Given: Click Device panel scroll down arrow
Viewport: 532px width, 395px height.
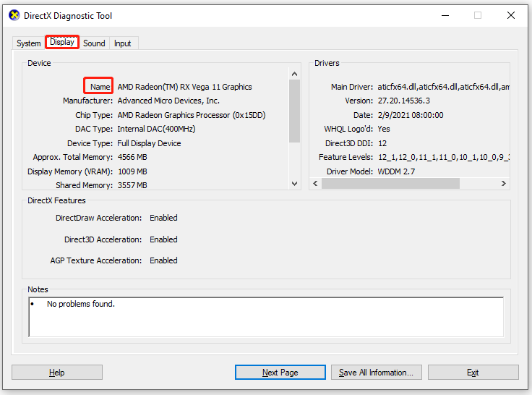Looking at the screenshot, I should 294,184.
